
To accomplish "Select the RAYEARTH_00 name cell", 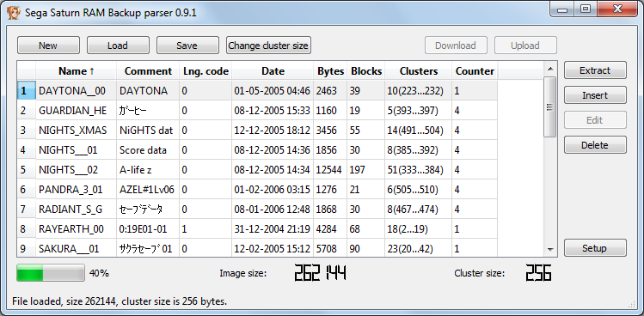I will (77, 228).
